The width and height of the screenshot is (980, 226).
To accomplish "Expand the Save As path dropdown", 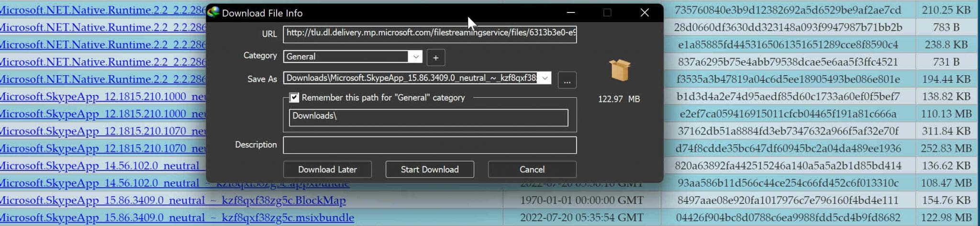I will [x=545, y=78].
